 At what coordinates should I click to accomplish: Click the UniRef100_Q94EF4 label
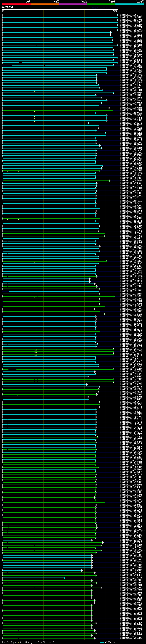click(131, 60)
